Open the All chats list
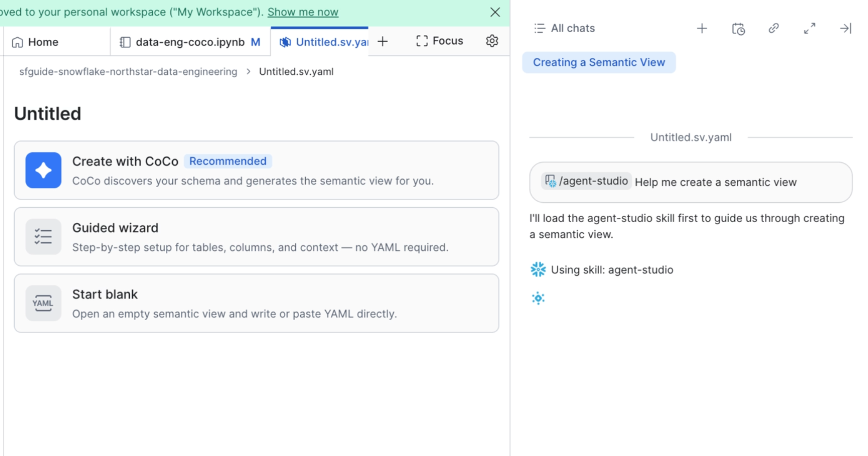 565,28
